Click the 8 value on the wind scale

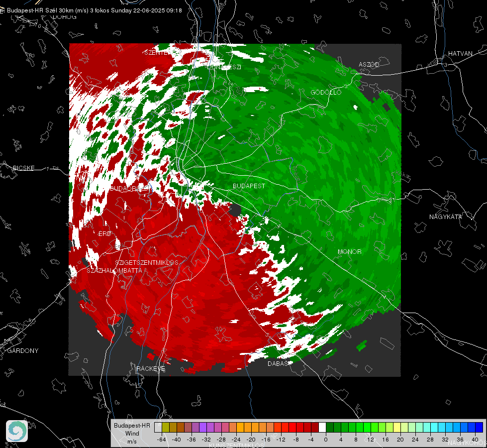(356, 440)
